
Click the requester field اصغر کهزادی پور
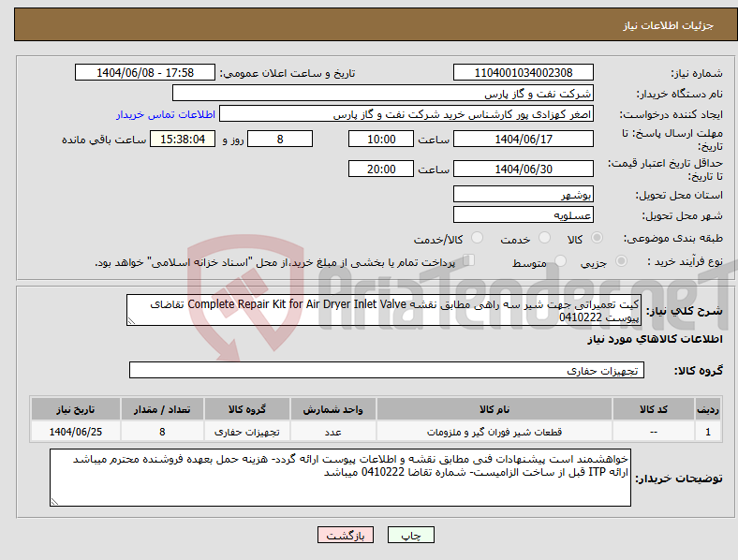(x=406, y=114)
